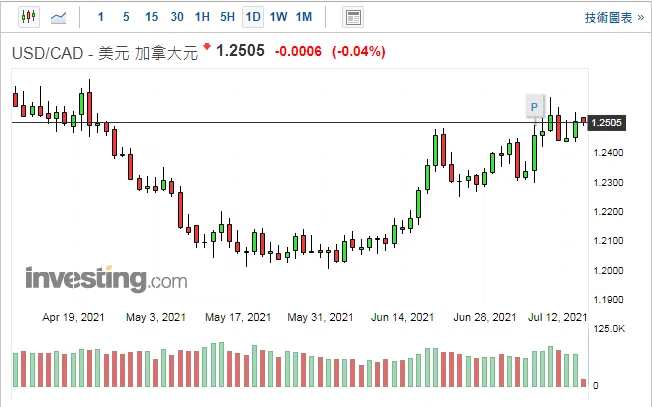Click the 1.2505 price label on axis
The width and height of the screenshot is (652, 407).
point(606,123)
